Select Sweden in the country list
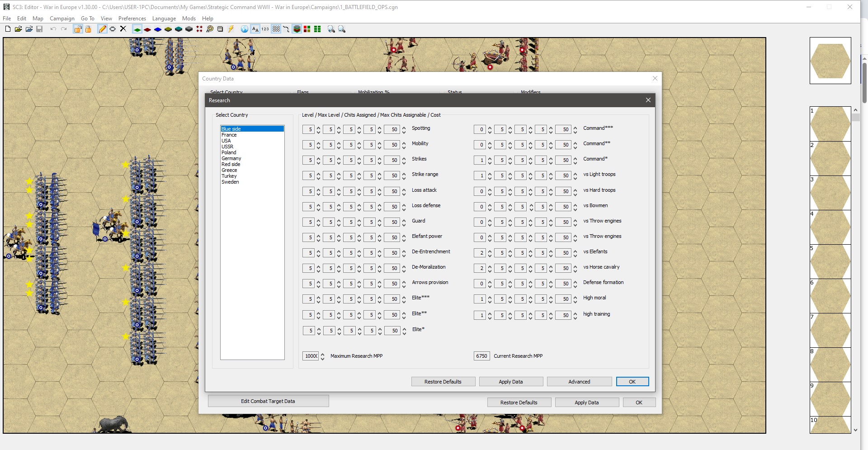This screenshot has width=868, height=450. pyautogui.click(x=252, y=182)
